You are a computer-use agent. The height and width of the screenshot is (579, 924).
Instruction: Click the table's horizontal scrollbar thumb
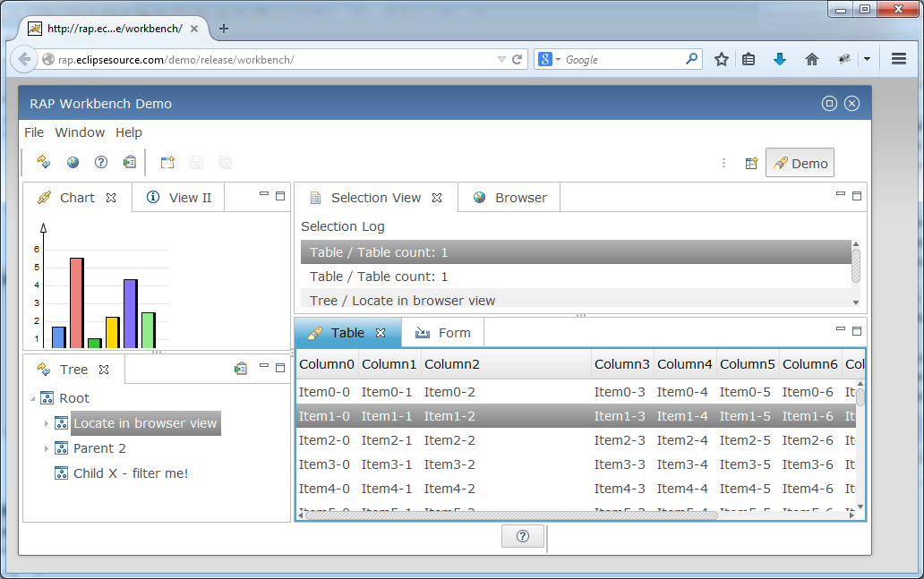(511, 515)
